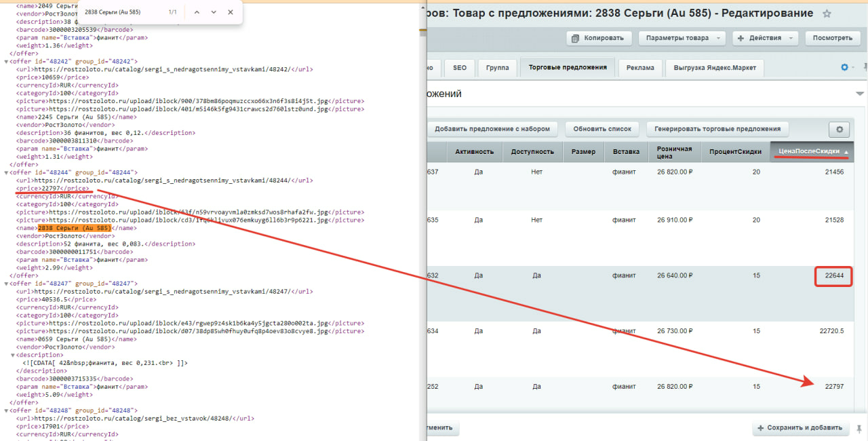Open the Действия dropdown menu
868x441 pixels.
(765, 38)
